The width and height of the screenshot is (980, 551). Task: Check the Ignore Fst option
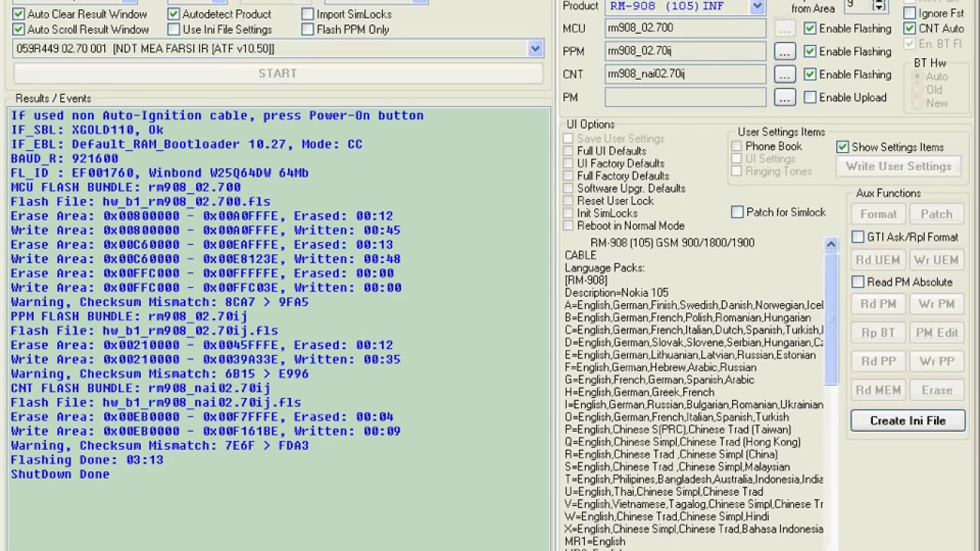pyautogui.click(x=910, y=13)
